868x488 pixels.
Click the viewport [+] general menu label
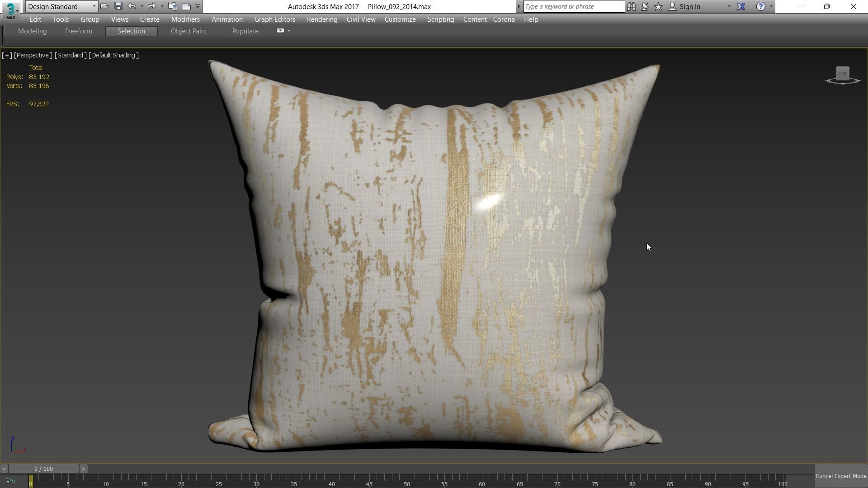[x=7, y=55]
